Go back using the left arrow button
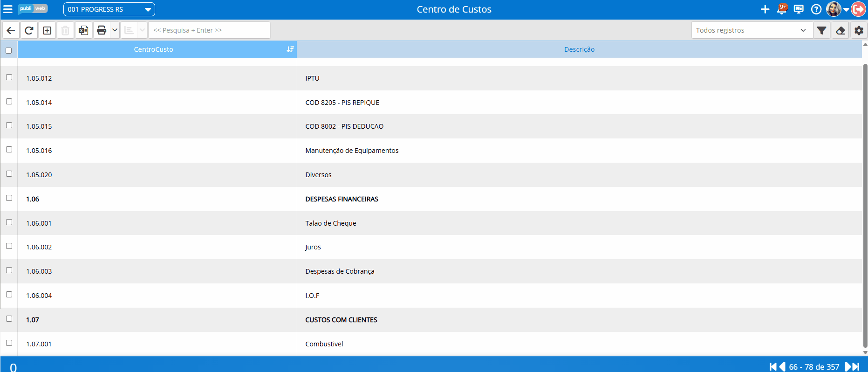Screen dimensions: 868x372 click(x=11, y=30)
